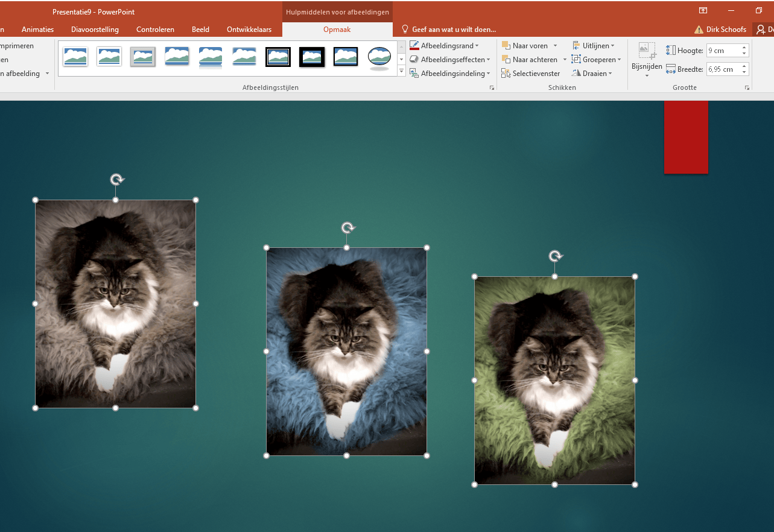Open the Controleren tab
This screenshot has height=532, width=774.
155,30
